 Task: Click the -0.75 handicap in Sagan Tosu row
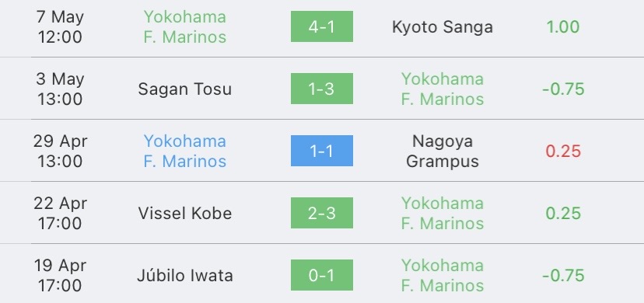tap(563, 89)
